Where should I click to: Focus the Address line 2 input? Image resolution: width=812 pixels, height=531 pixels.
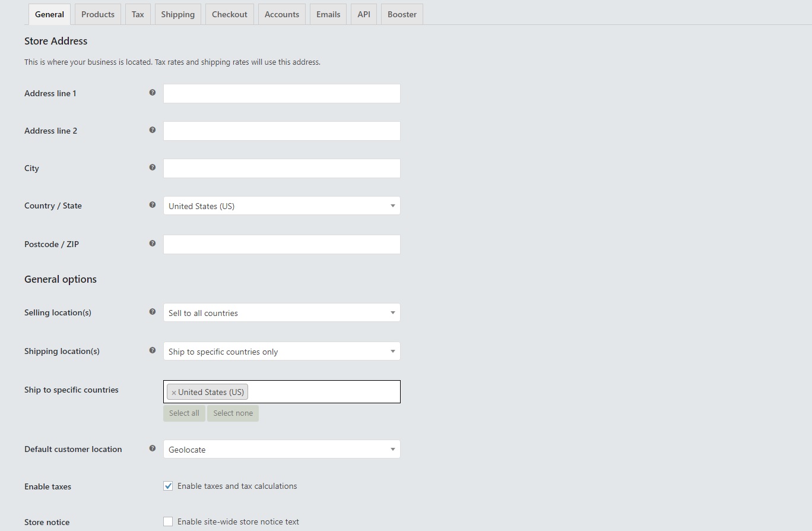282,131
